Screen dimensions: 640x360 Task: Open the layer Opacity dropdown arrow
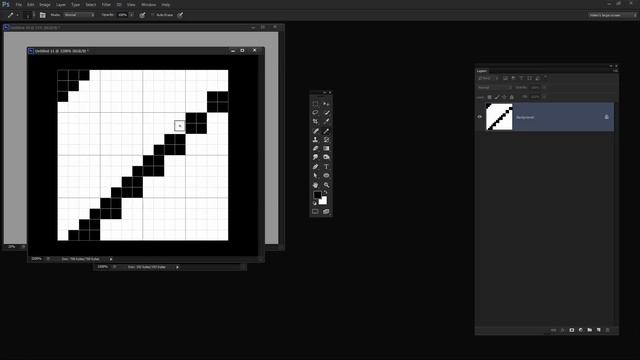point(544,87)
